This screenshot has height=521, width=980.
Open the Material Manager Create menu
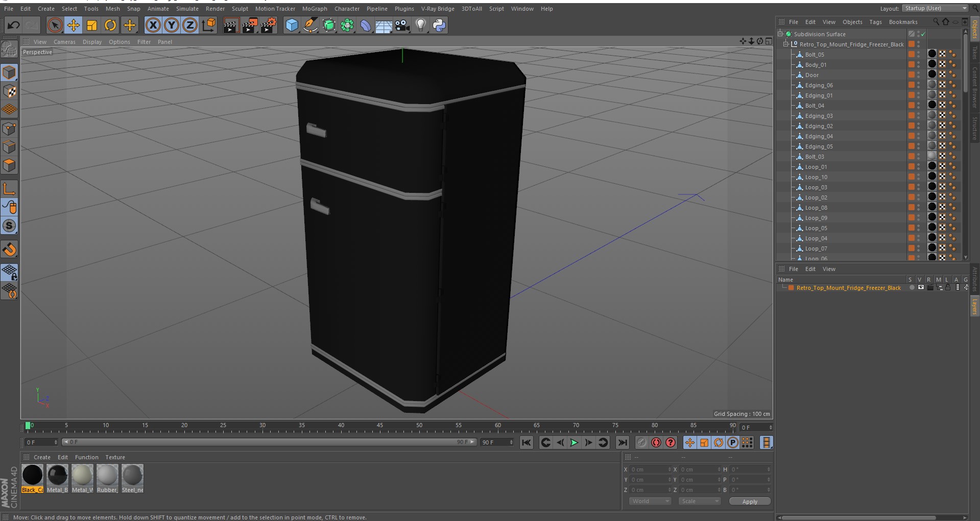(42, 457)
